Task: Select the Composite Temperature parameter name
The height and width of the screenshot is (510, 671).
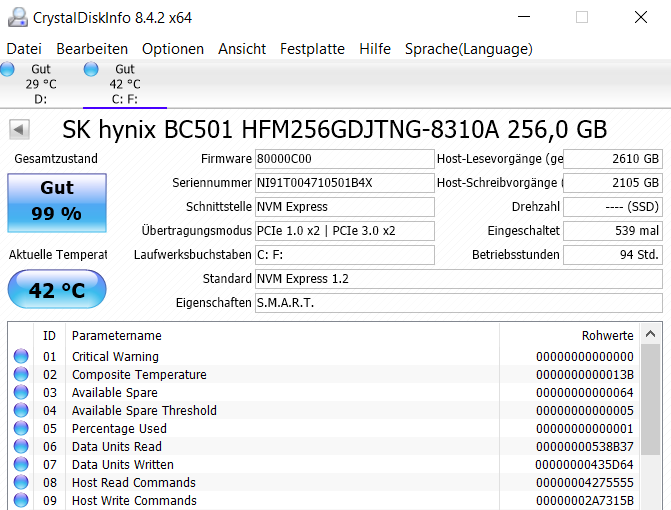Action: tap(139, 374)
